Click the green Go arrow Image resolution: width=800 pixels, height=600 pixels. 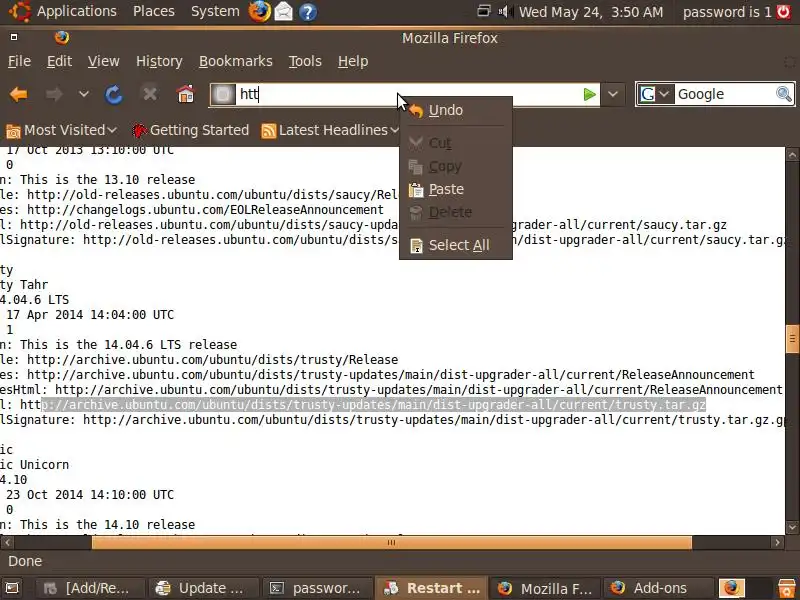[x=590, y=94]
